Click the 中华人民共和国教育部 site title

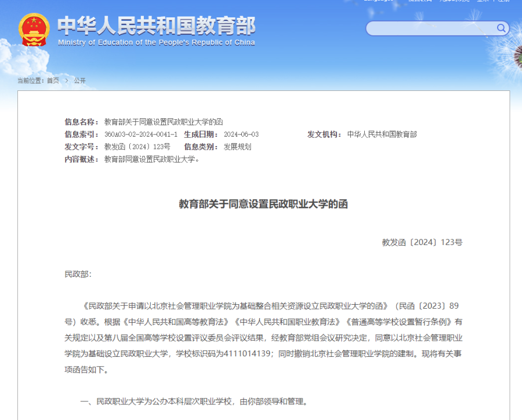[x=156, y=25]
